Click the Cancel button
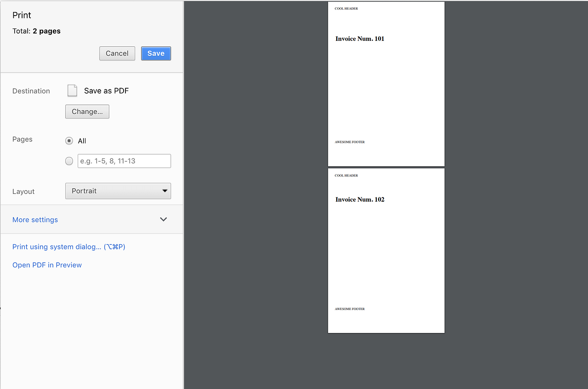 click(117, 53)
